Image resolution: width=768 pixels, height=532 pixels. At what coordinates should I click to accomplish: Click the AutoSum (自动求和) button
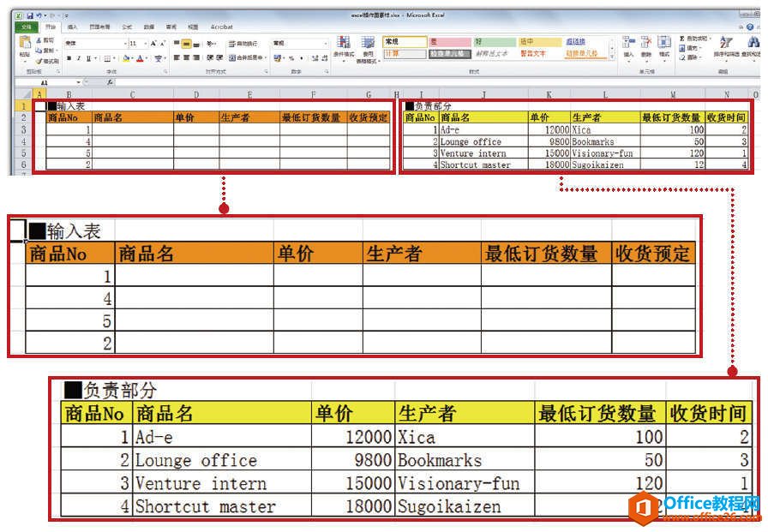pos(693,39)
